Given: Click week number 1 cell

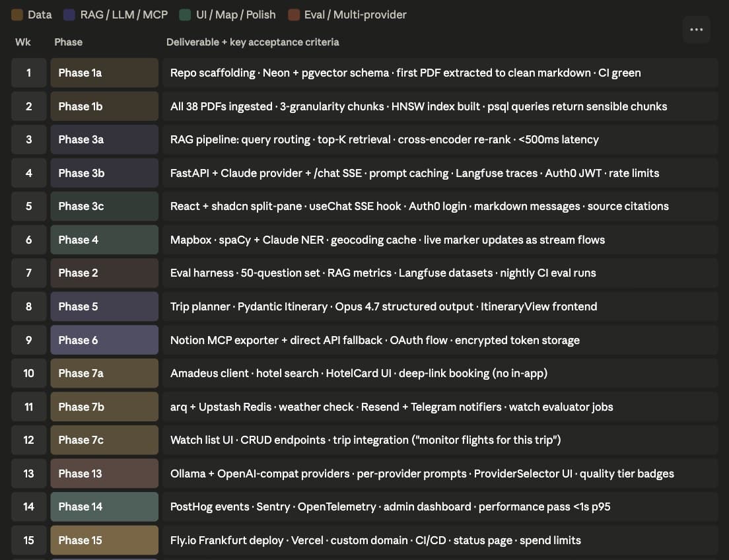Looking at the screenshot, I should (29, 73).
